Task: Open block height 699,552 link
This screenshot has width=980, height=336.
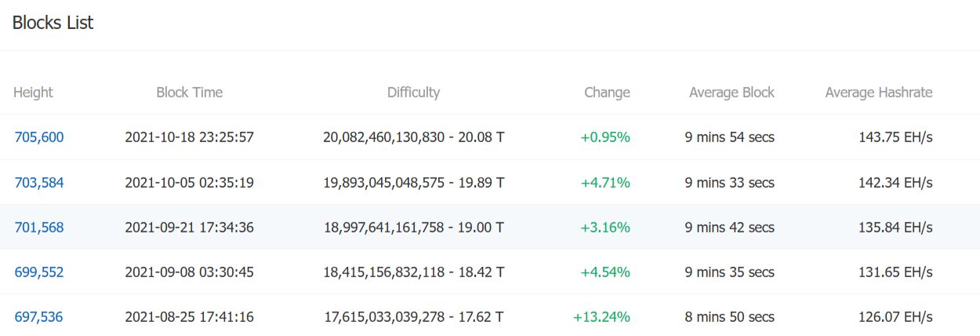Action: pos(39,272)
